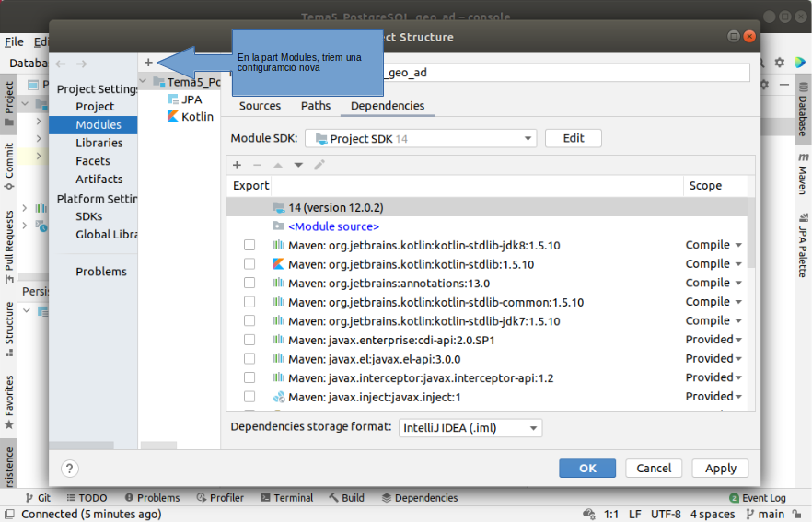Change scope of javax.el-api:3.0.0 dependency

point(713,359)
